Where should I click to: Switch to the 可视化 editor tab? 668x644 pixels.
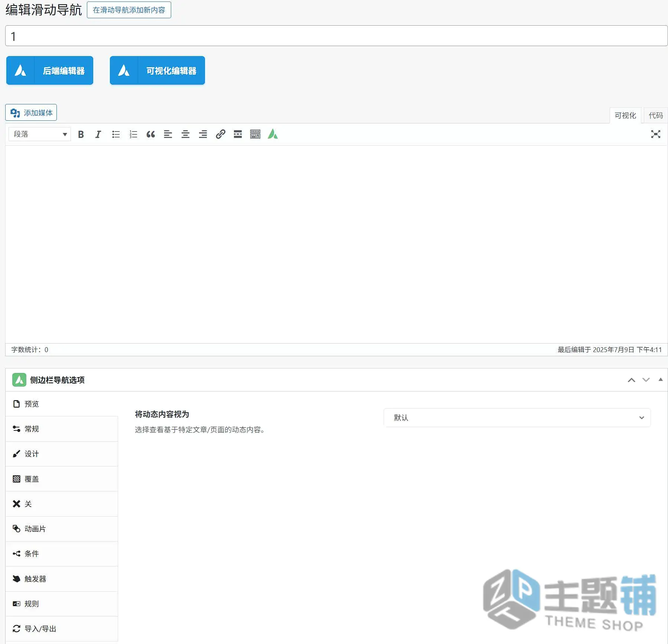click(x=625, y=116)
